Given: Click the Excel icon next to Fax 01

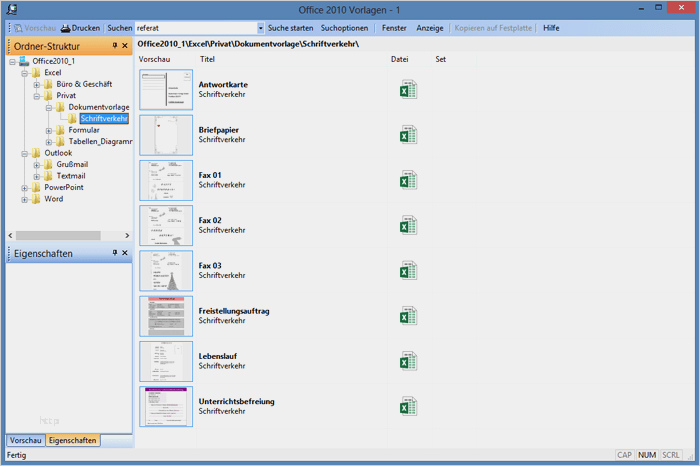Looking at the screenshot, I should coord(408,181).
